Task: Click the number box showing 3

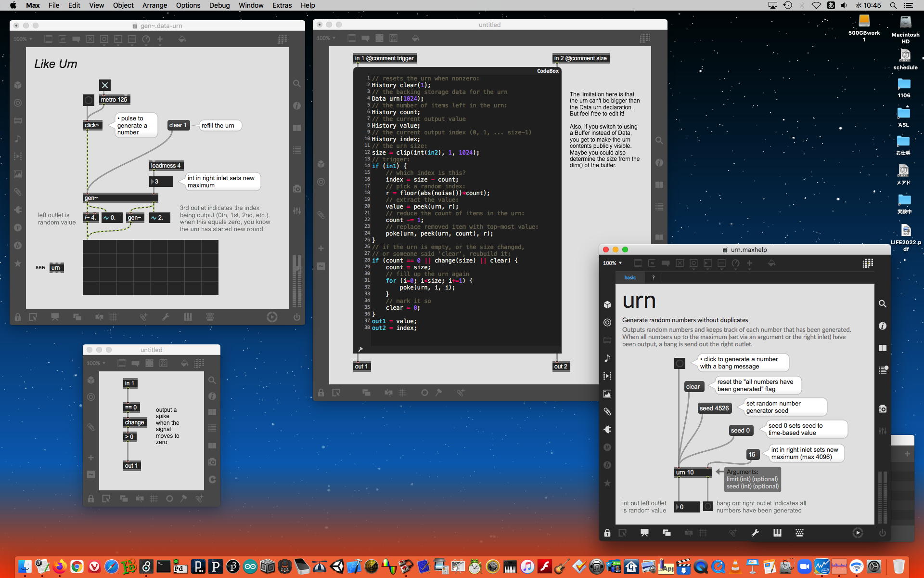Action: [x=161, y=182]
